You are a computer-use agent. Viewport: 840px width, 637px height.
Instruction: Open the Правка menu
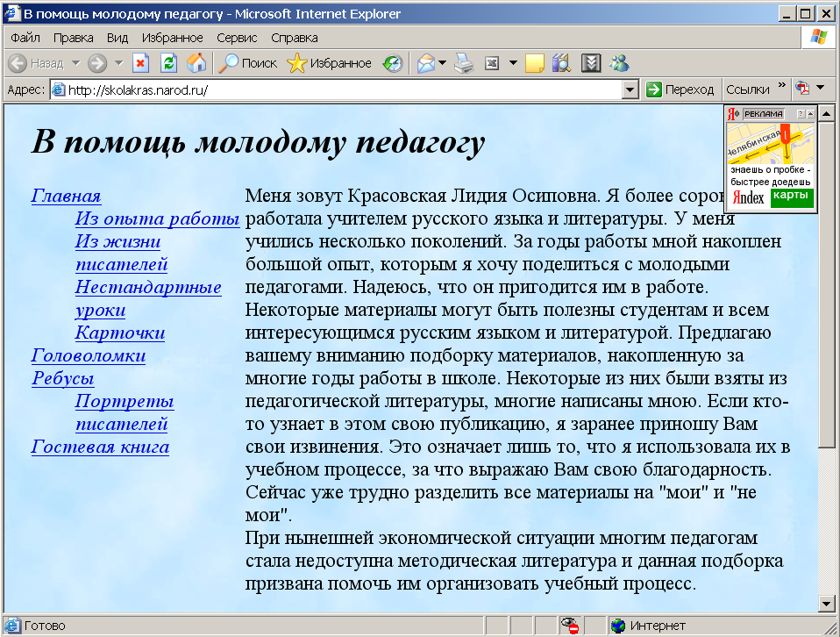(x=74, y=38)
